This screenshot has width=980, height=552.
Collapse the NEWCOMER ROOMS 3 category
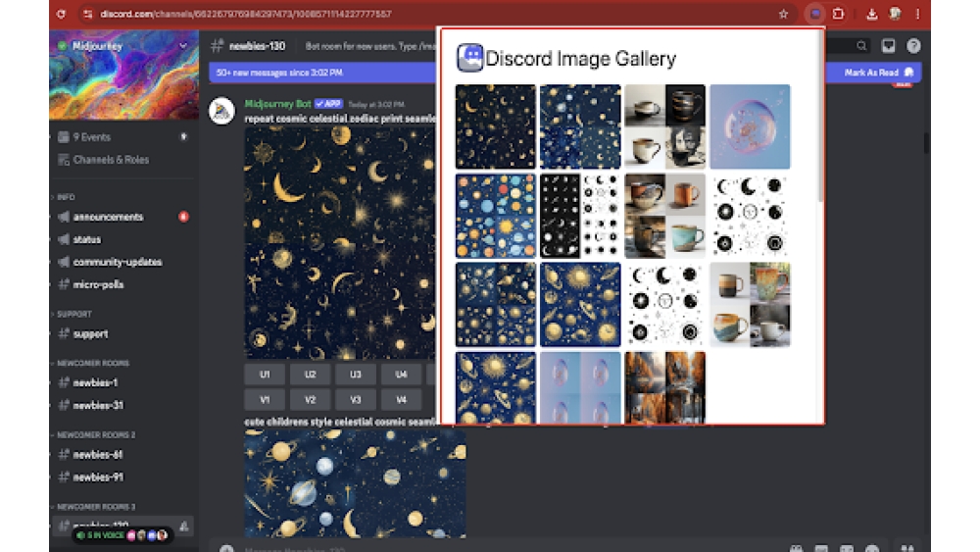point(96,507)
